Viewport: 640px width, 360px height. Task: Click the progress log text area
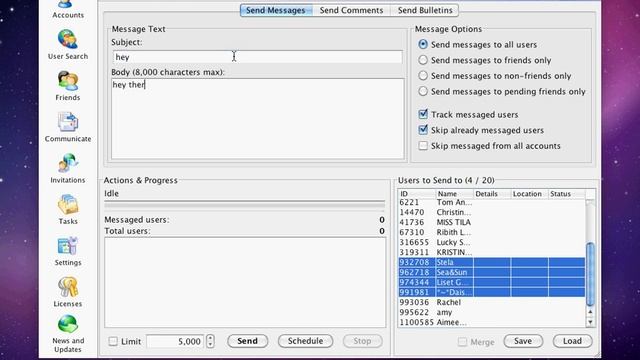click(x=245, y=282)
